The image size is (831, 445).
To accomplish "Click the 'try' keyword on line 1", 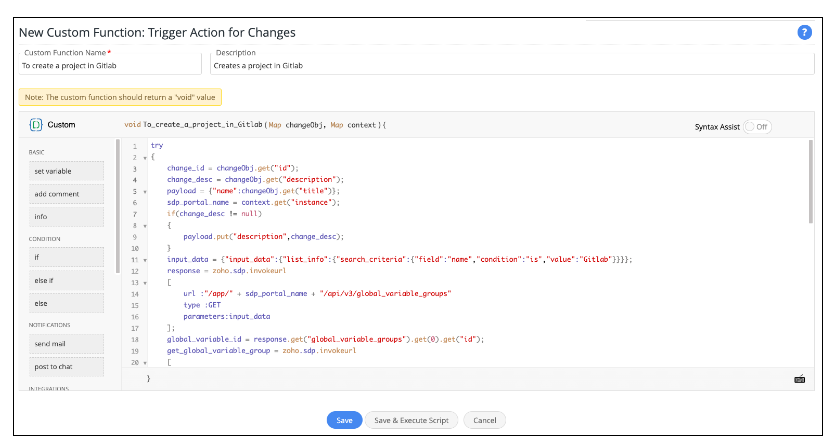I will tap(157, 145).
